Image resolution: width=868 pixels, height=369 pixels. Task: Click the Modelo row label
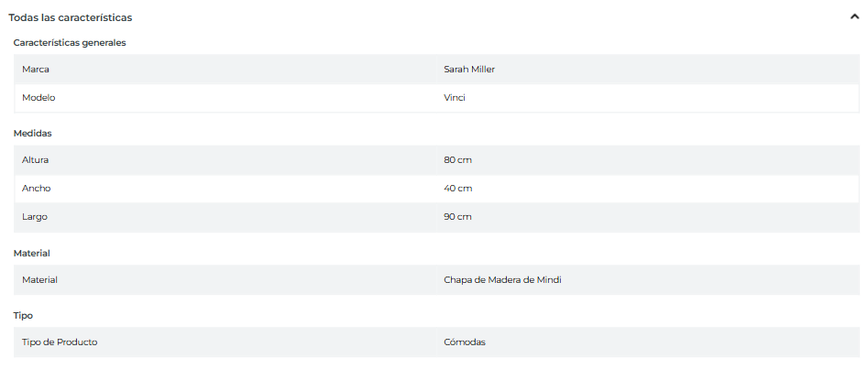pyautogui.click(x=39, y=98)
